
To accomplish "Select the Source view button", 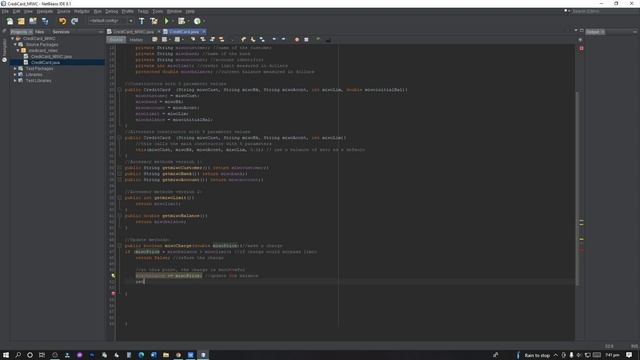I will point(116,40).
